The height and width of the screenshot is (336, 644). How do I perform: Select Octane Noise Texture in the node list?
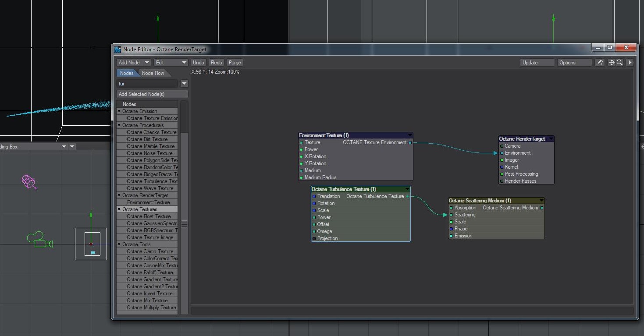[x=147, y=153]
